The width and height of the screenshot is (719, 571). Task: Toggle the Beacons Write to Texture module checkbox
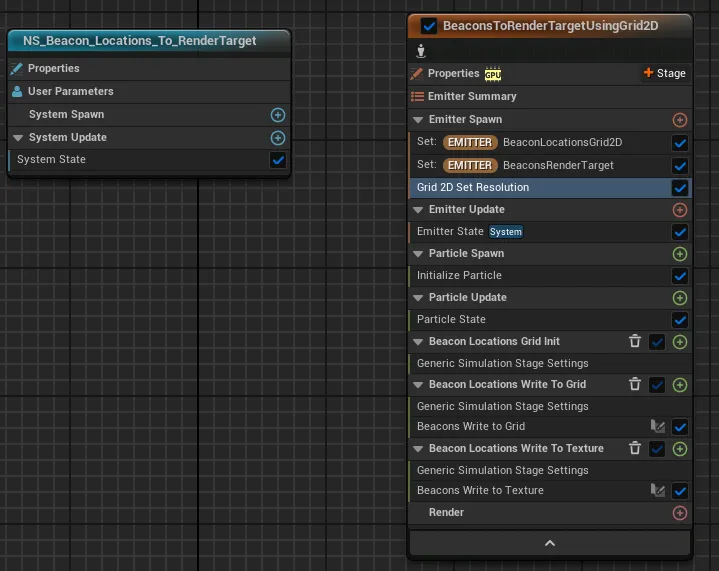(x=680, y=491)
